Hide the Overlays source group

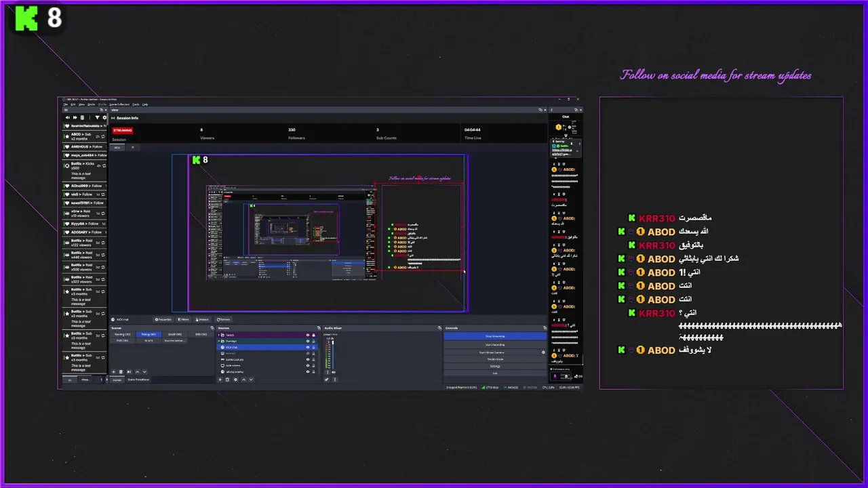[307, 341]
